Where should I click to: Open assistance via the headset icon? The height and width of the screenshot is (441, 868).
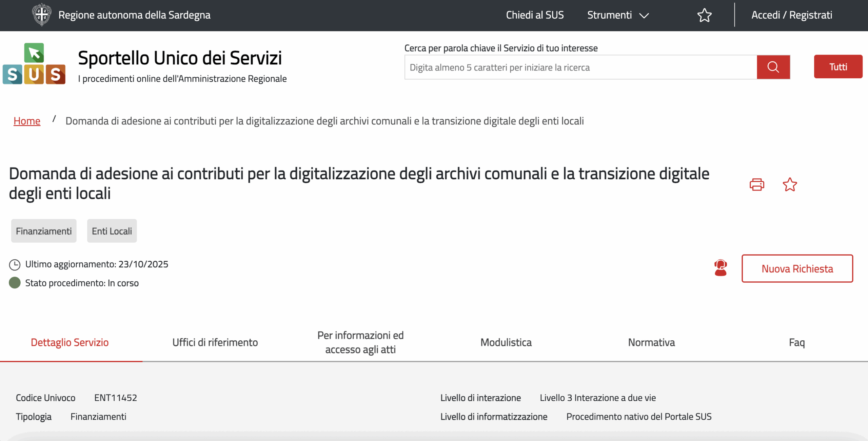pos(721,268)
